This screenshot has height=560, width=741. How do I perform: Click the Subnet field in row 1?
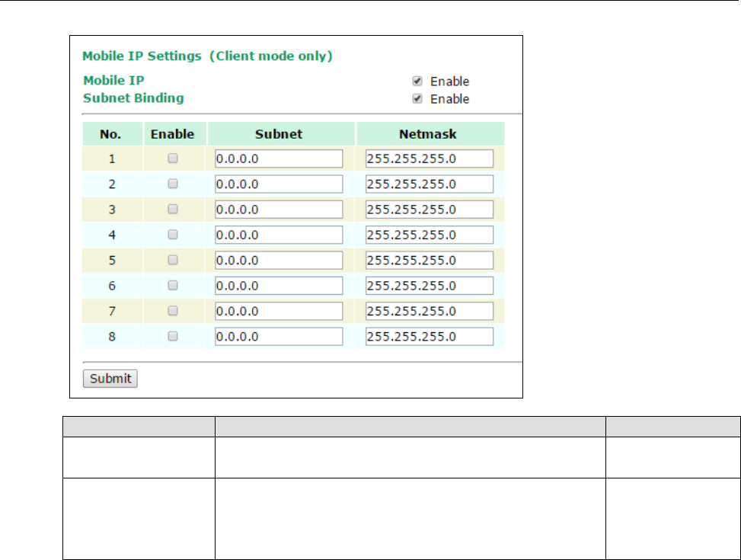[x=279, y=158]
